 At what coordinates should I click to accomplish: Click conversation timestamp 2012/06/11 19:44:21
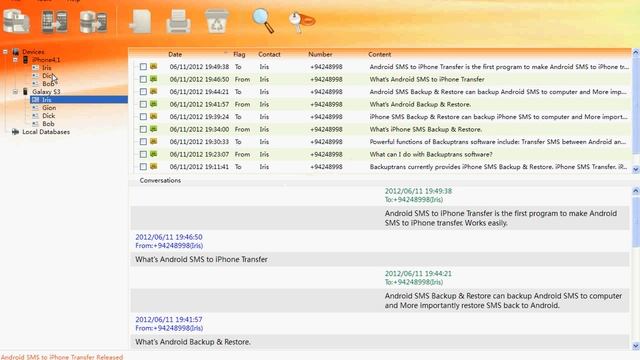point(418,273)
